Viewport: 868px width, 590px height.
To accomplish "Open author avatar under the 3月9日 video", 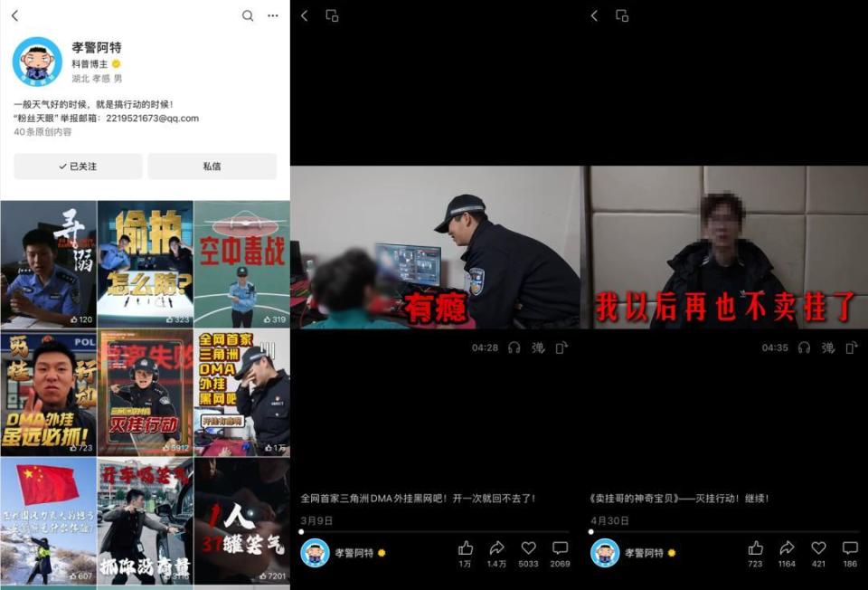I will [315, 552].
